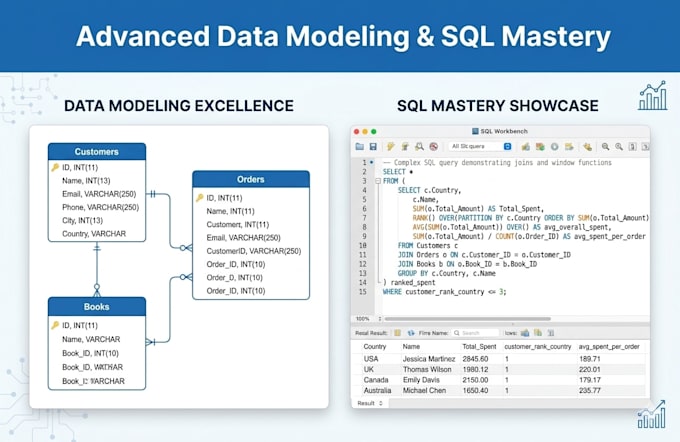Run the query with the lightning bolt icon
The width and height of the screenshot is (680, 442).
391,147
